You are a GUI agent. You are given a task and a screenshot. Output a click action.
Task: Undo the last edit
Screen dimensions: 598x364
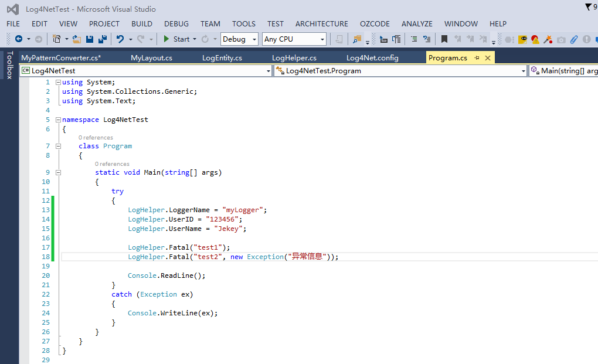[x=120, y=39]
